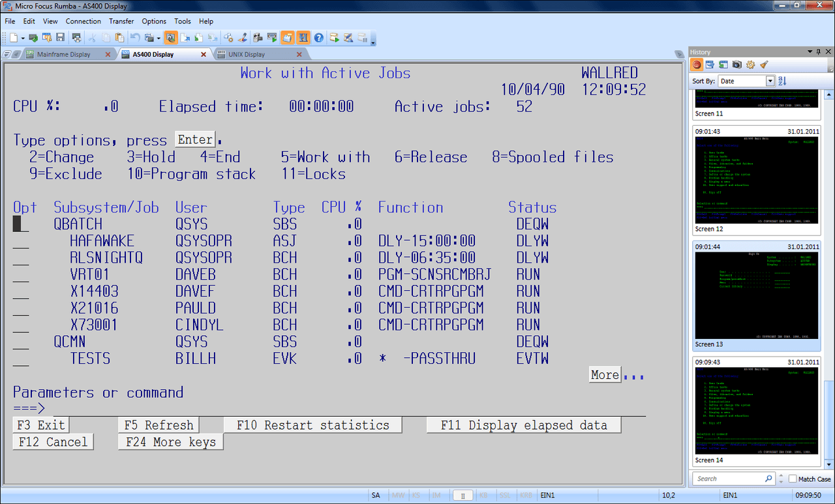Click the A-Z sort order icon
Screen dimensions: 835x504
click(783, 81)
